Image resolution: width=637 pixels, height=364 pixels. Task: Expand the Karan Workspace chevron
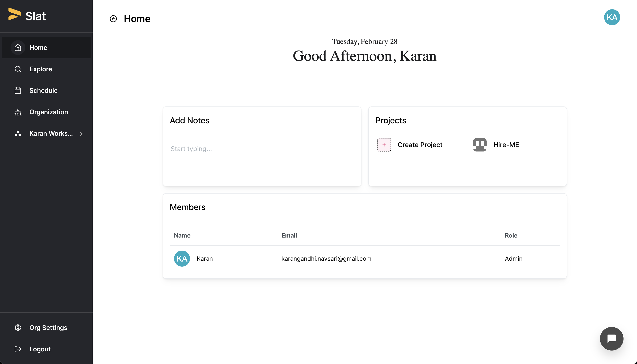pos(81,134)
